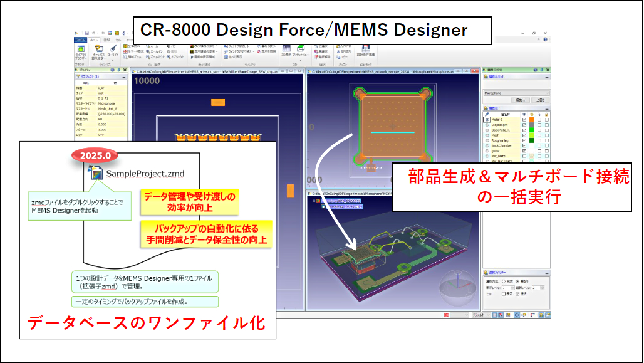Toggle visibility checkbox for Diaphragm layer
The height and width of the screenshot is (363, 644).
click(524, 125)
